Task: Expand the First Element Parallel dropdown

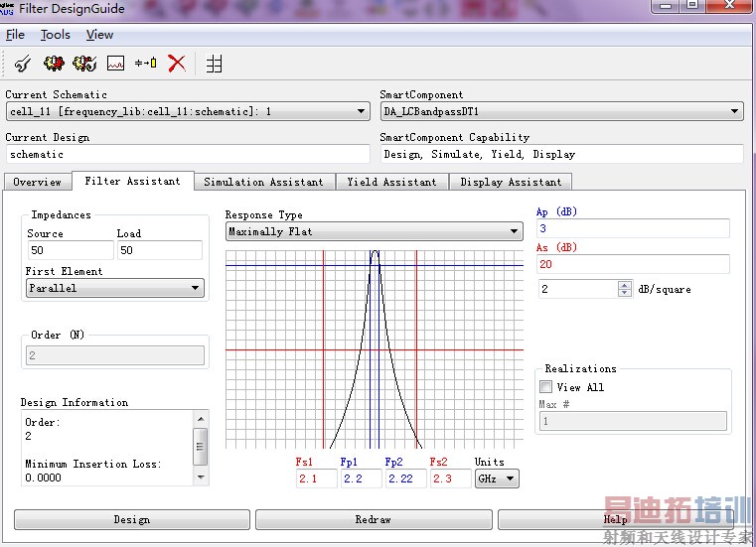Action: 115,288
